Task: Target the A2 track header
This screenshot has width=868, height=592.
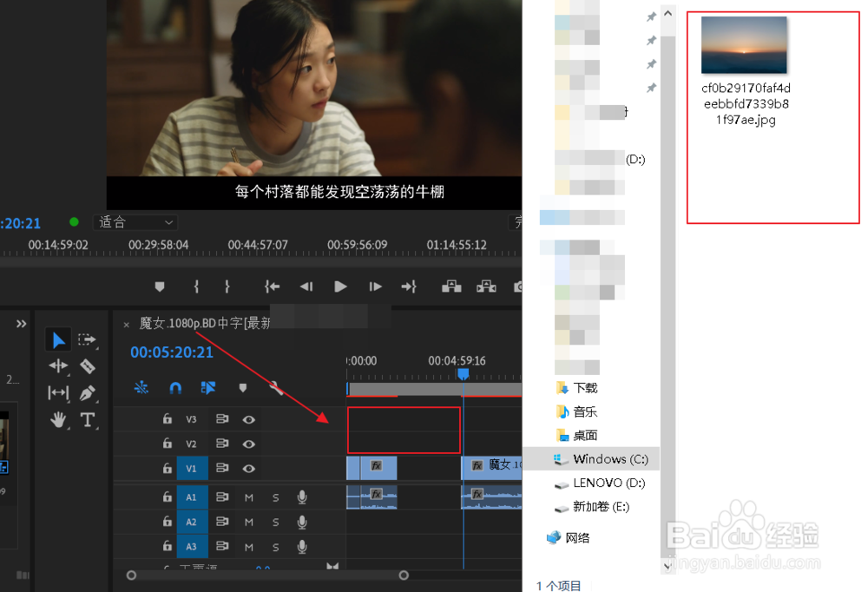Action: point(192,522)
